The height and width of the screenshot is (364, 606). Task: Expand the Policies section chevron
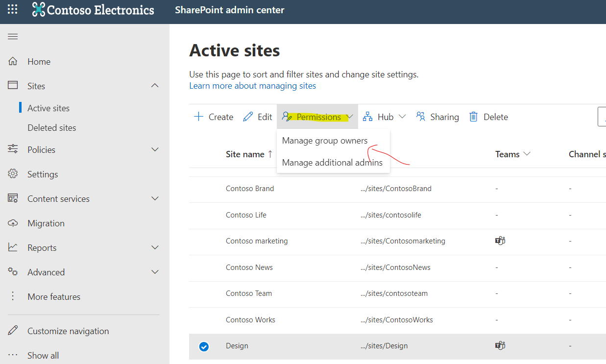(x=155, y=149)
